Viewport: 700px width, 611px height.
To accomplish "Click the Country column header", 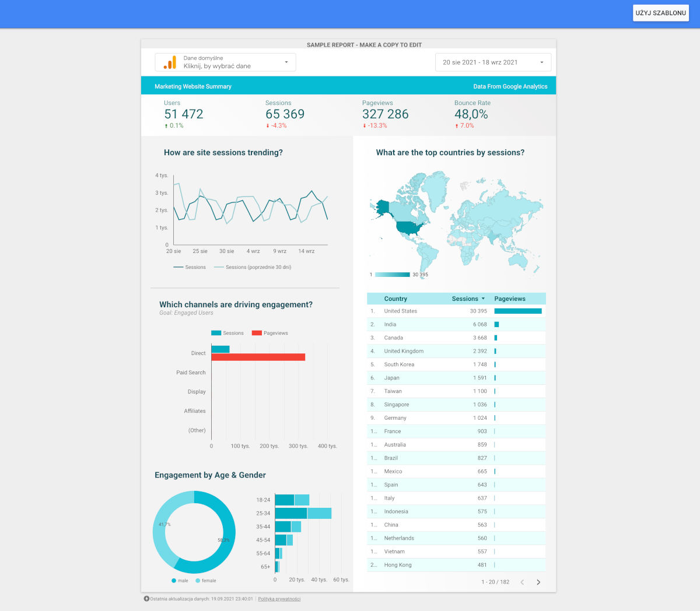I will point(395,299).
